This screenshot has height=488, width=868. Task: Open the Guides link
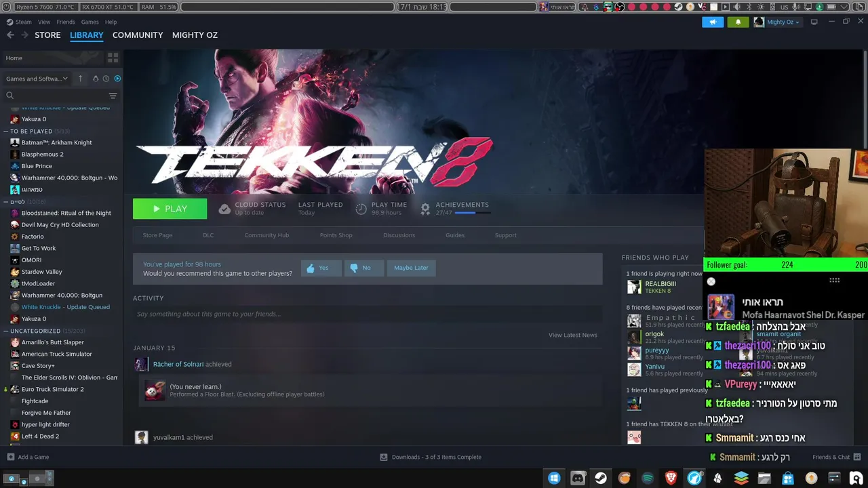pyautogui.click(x=455, y=235)
